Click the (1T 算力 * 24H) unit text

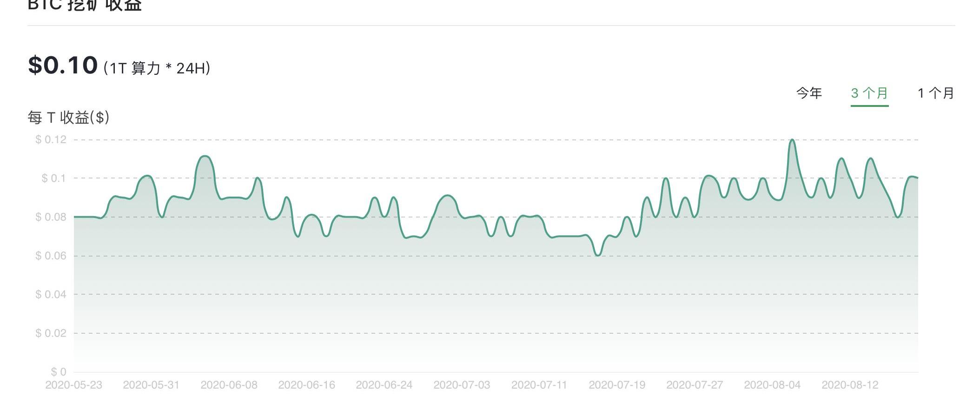[157, 68]
